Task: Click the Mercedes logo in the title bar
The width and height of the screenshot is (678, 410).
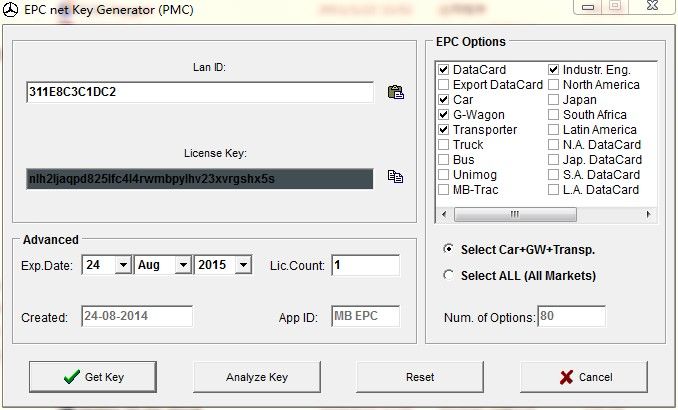Action: [10, 10]
